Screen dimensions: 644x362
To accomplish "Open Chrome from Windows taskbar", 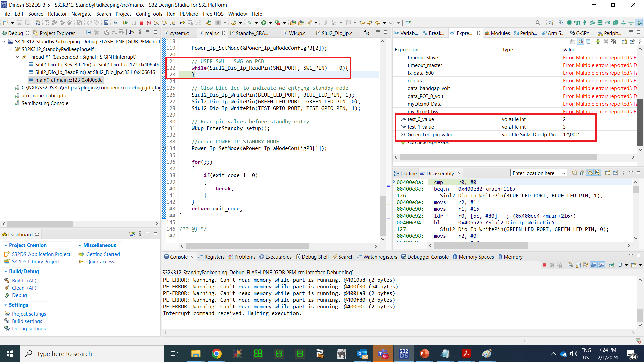I will (217, 354).
